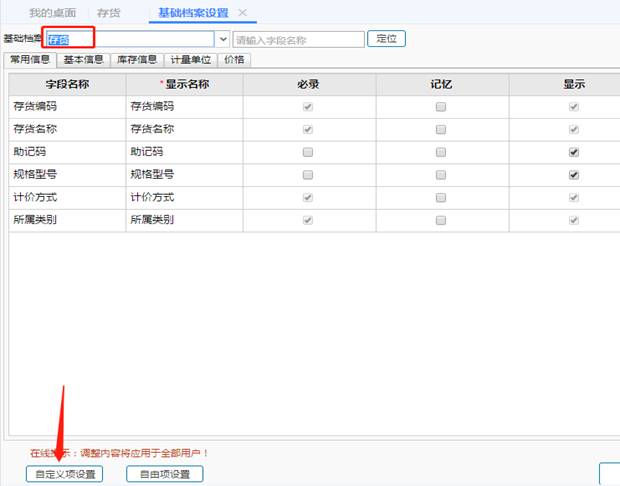Click the 基础档案 combo box field
Viewport: 620px width, 486px height.
tap(130, 39)
